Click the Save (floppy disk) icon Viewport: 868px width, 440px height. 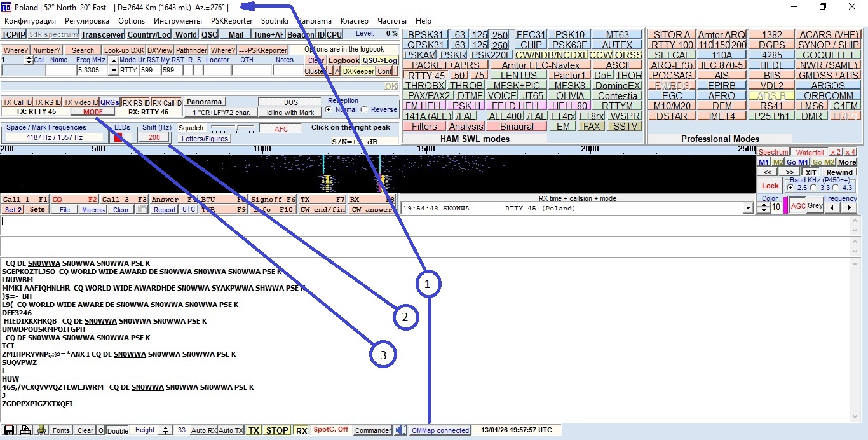tap(8, 430)
